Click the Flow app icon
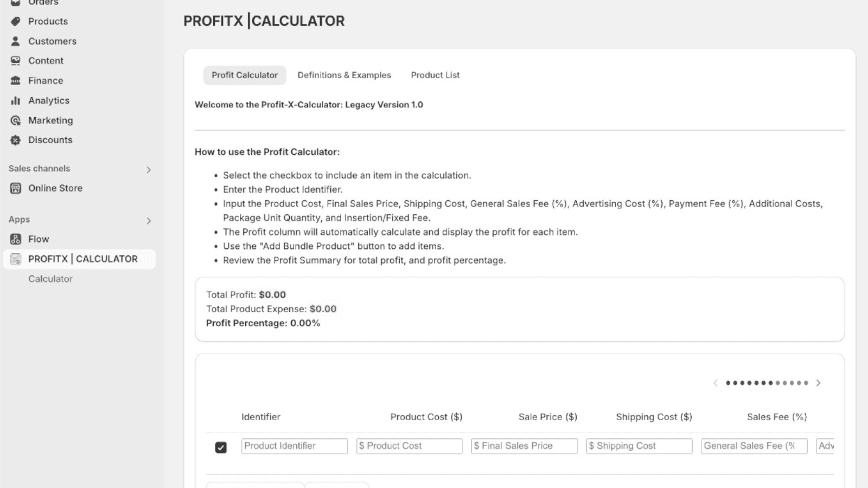Viewport: 868px width, 488px height. click(16, 239)
